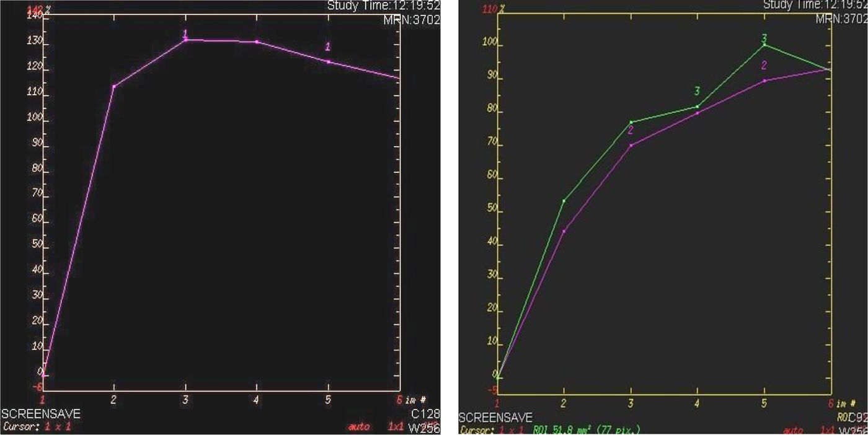Click the left graph's curve point at image 2
Image resolution: width=868 pixels, height=435 pixels.
[114, 86]
